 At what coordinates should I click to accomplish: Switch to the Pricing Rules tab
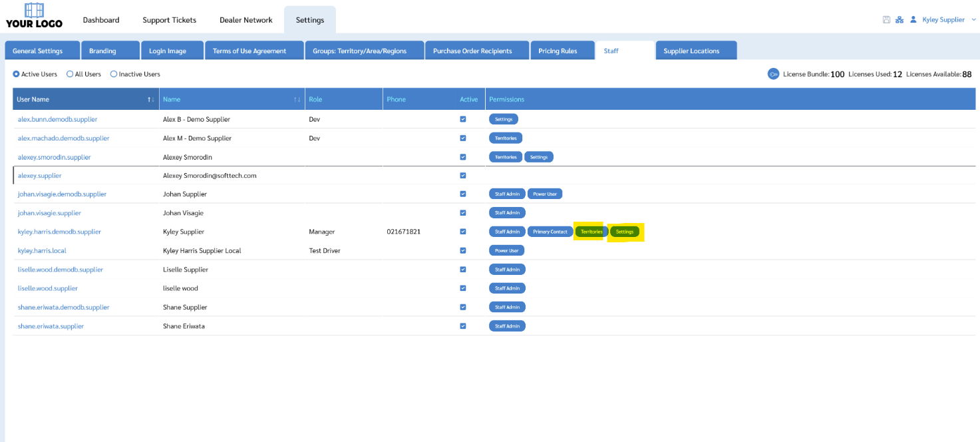tap(558, 51)
